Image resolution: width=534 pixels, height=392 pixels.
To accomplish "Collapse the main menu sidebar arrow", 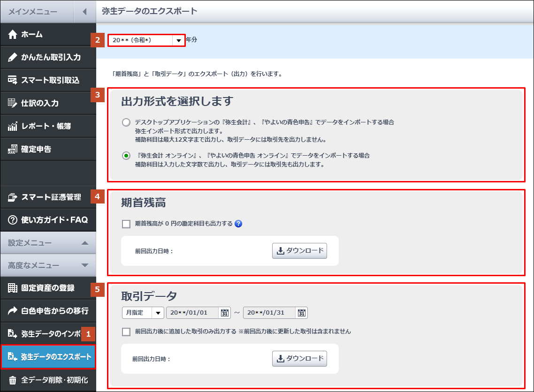I will (x=84, y=12).
